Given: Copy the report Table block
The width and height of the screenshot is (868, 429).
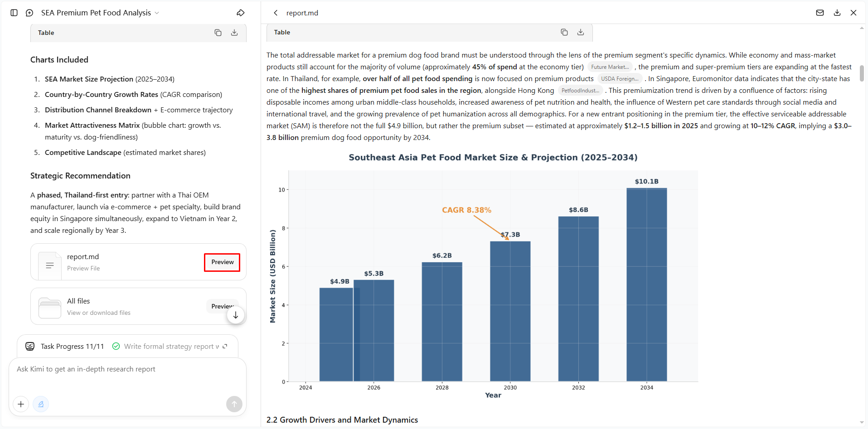Looking at the screenshot, I should click(564, 32).
